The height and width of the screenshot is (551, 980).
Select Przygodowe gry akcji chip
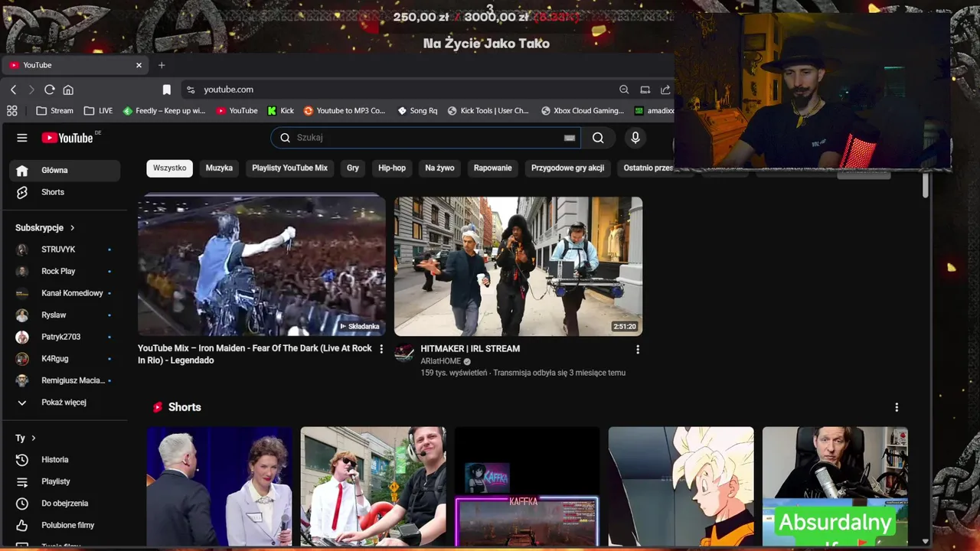point(568,168)
